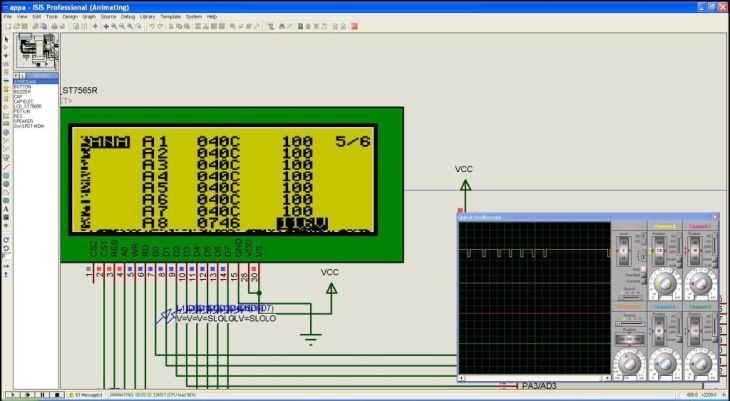Viewport: 730px width, 401px height.
Task: Click oscilloscope Channel A volts knob
Action: coord(664,283)
